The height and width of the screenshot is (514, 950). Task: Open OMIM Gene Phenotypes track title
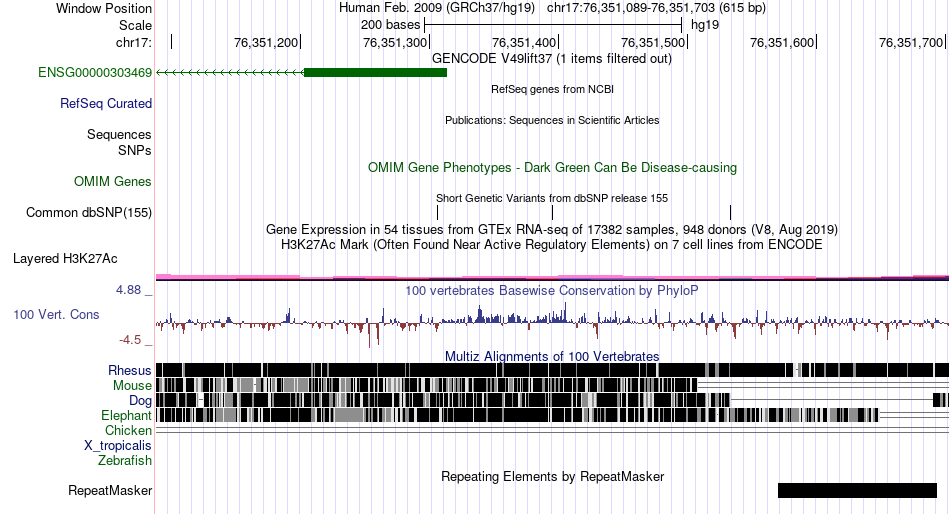click(x=553, y=167)
